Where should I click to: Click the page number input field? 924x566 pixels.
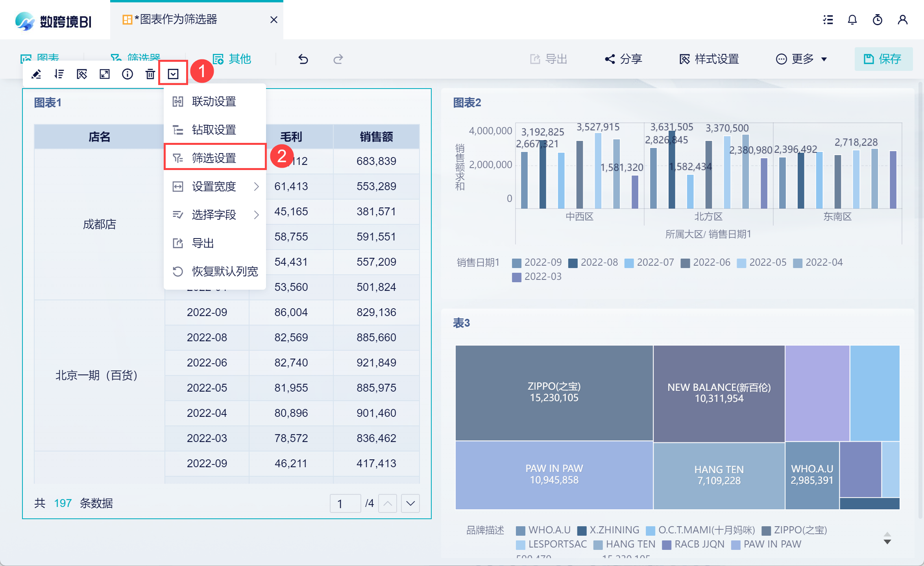tap(345, 503)
